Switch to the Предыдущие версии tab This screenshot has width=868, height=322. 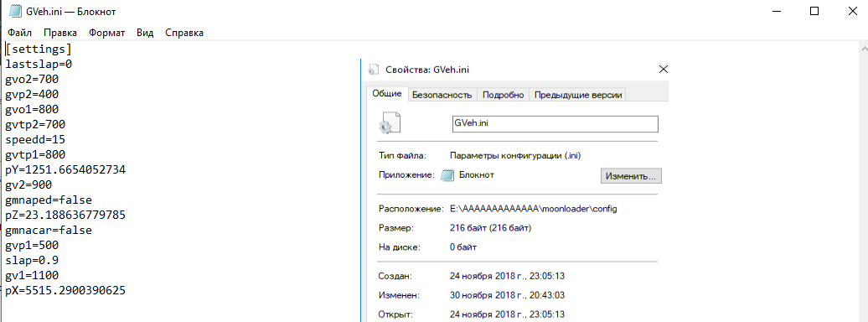coord(578,95)
